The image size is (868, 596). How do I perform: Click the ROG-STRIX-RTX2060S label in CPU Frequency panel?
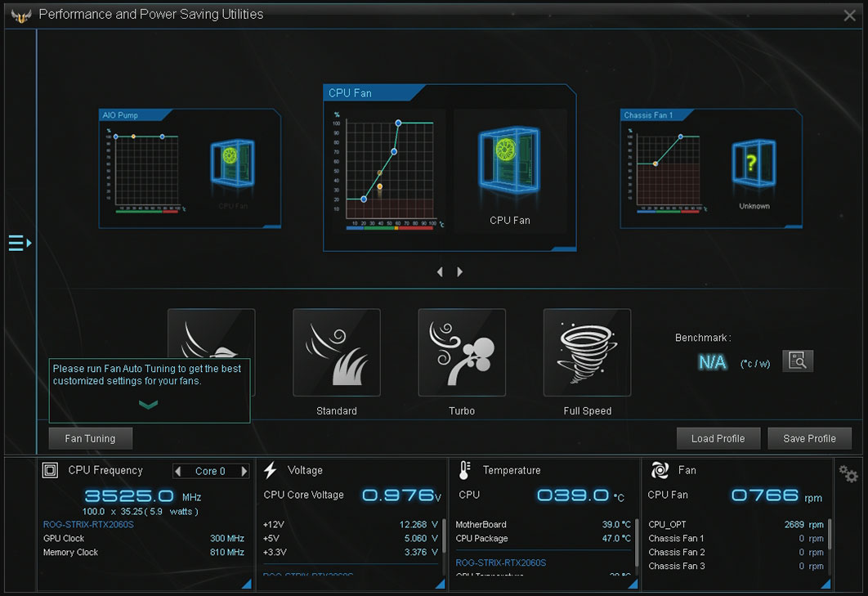coord(88,524)
